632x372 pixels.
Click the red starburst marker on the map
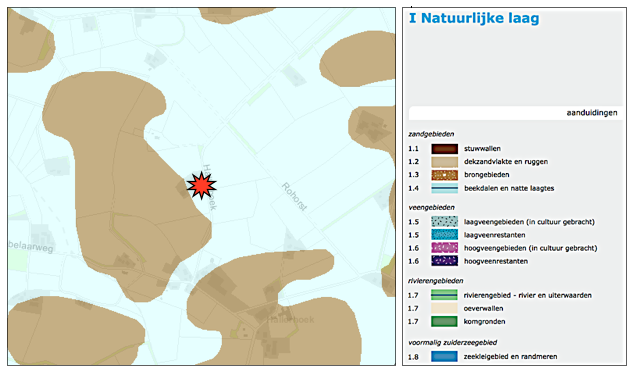tap(202, 185)
